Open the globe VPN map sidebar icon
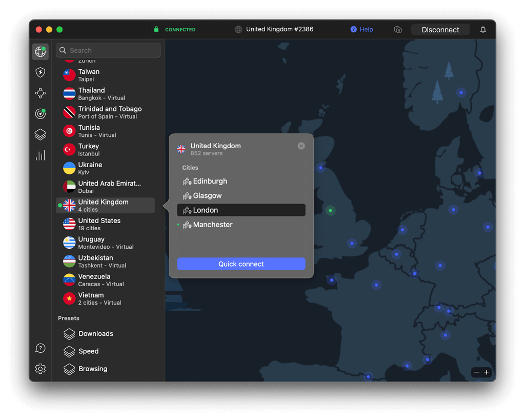525x420 pixels. click(x=40, y=52)
